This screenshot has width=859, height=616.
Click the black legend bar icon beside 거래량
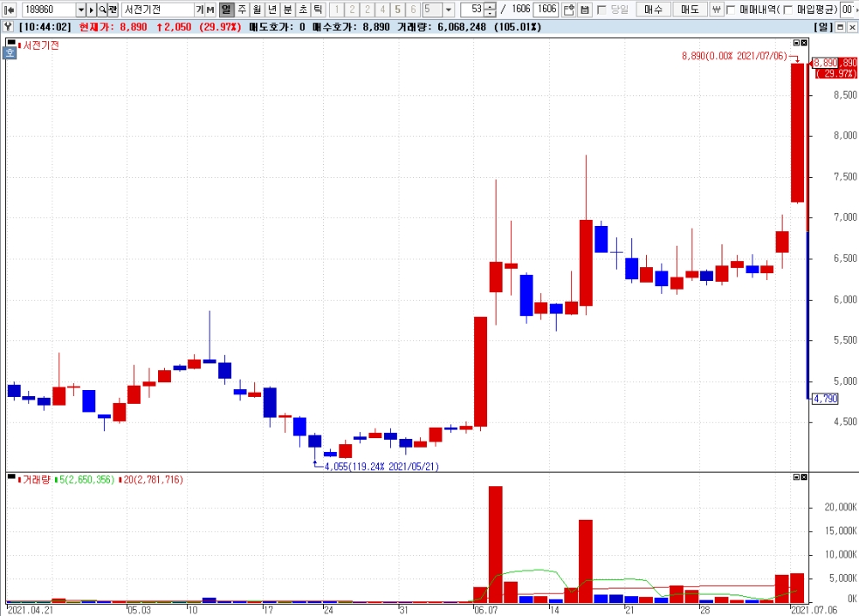pos(11,476)
